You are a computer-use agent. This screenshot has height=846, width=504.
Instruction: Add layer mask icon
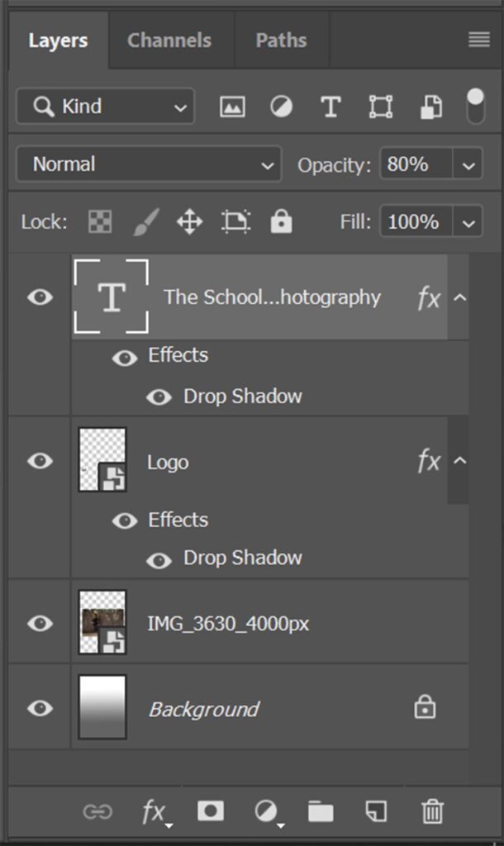coord(211,810)
